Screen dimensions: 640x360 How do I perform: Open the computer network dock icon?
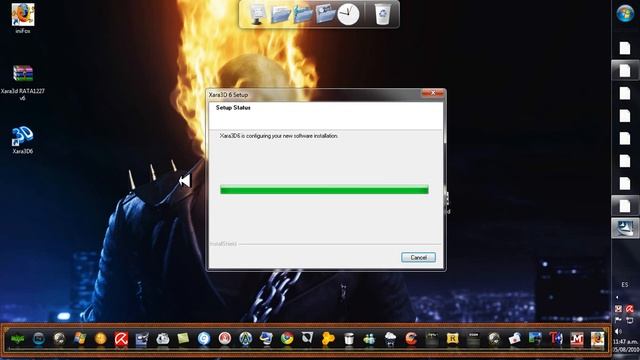pos(266,338)
